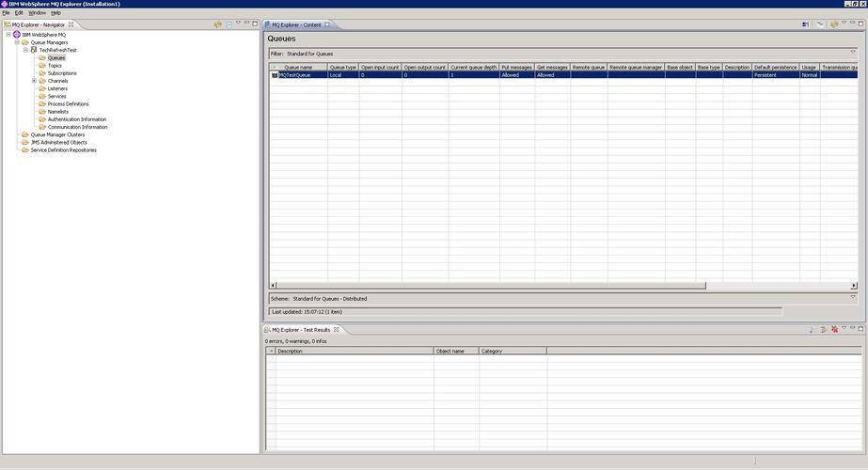Close the Navigator tab with its X
This screenshot has width=868, height=470.
(71, 24)
